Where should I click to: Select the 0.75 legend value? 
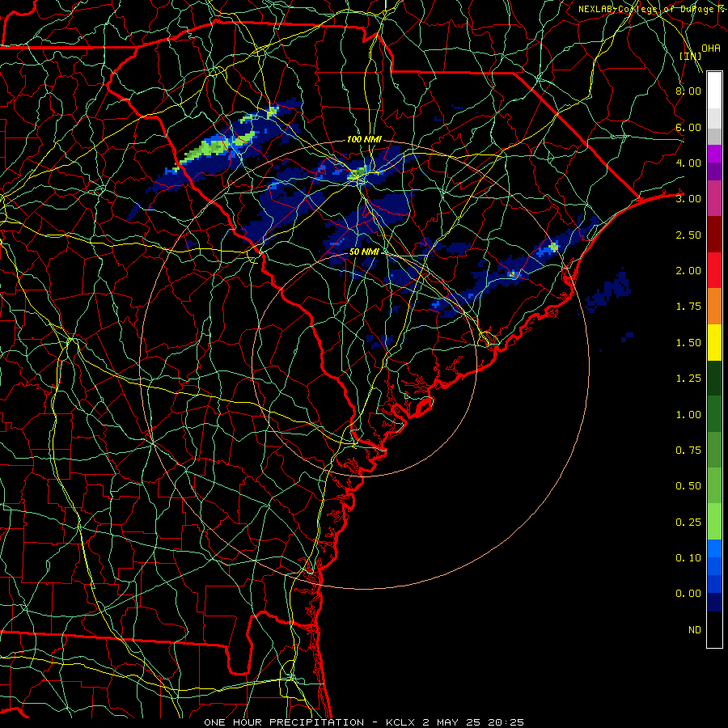click(688, 451)
